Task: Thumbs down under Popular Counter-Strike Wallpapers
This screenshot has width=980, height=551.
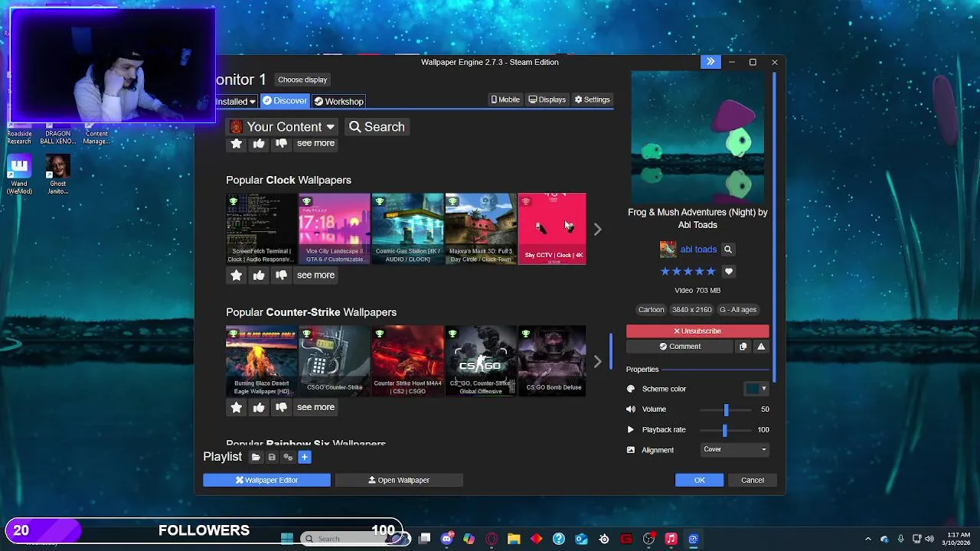Action: [281, 408]
